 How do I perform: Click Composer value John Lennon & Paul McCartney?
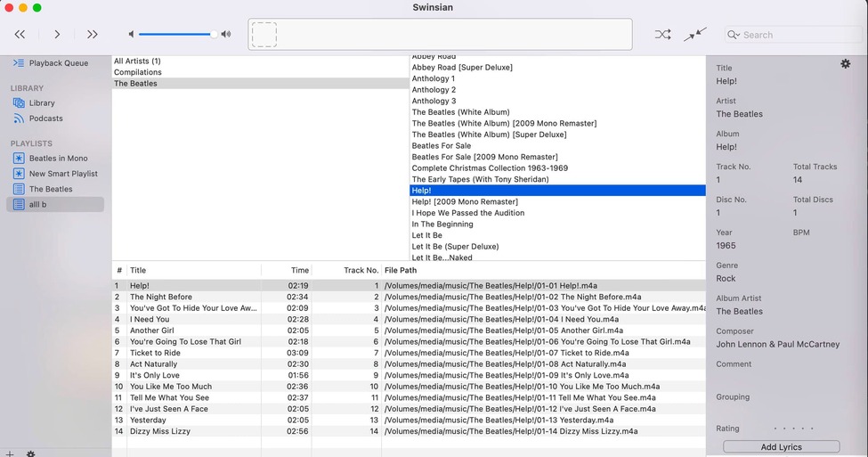coord(778,344)
